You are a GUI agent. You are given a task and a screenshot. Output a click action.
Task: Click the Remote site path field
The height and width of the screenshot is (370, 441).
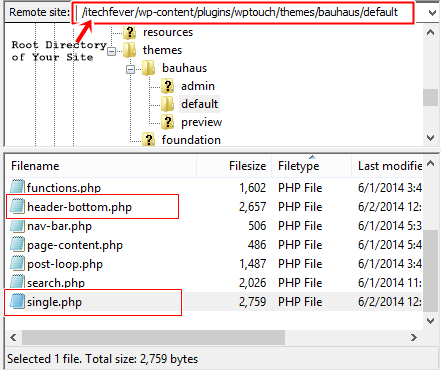tap(243, 13)
